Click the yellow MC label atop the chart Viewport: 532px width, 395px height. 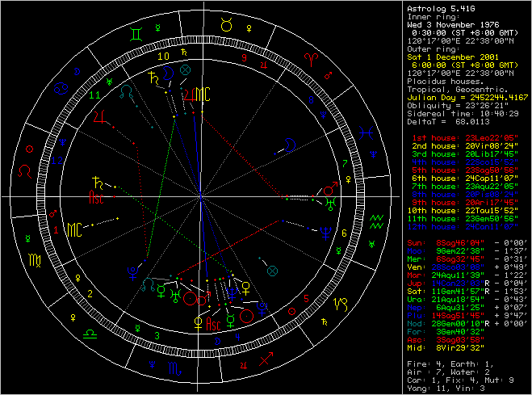(x=205, y=94)
